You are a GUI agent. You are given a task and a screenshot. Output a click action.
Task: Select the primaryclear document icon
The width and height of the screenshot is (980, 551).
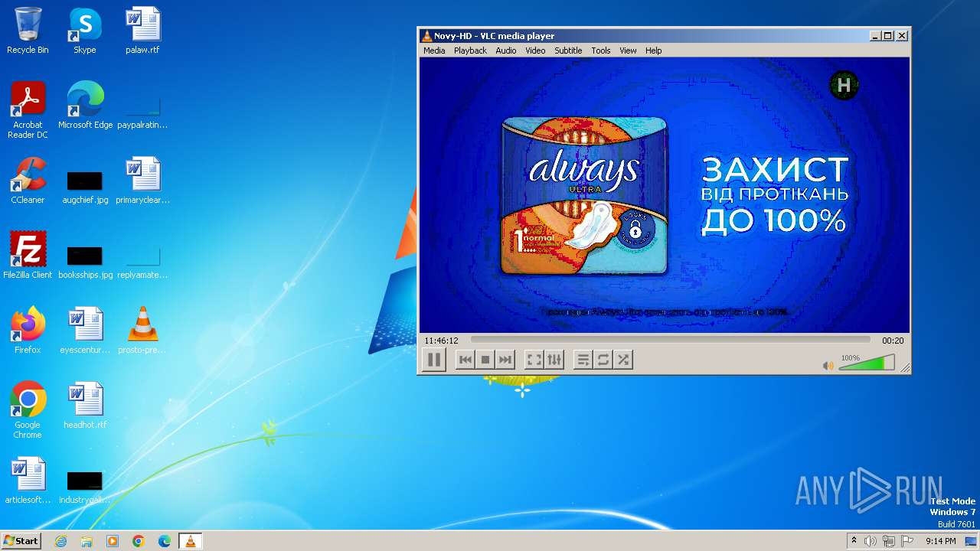point(142,181)
